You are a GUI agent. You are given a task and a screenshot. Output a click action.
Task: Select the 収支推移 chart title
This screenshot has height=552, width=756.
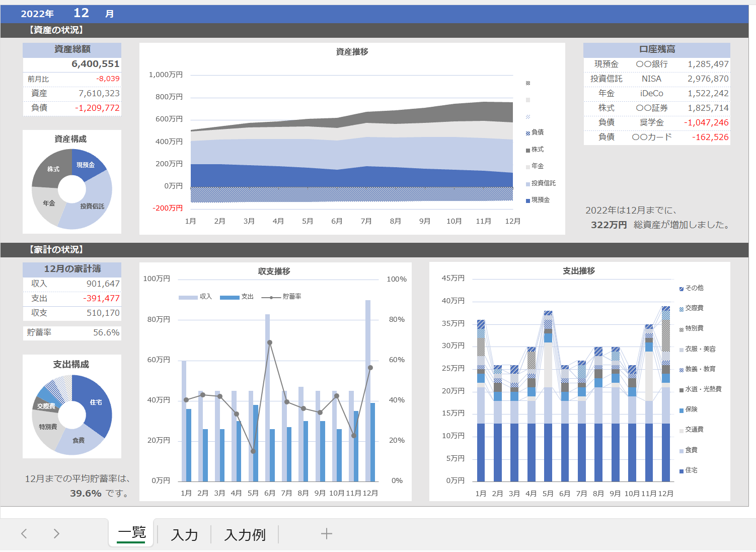(274, 271)
